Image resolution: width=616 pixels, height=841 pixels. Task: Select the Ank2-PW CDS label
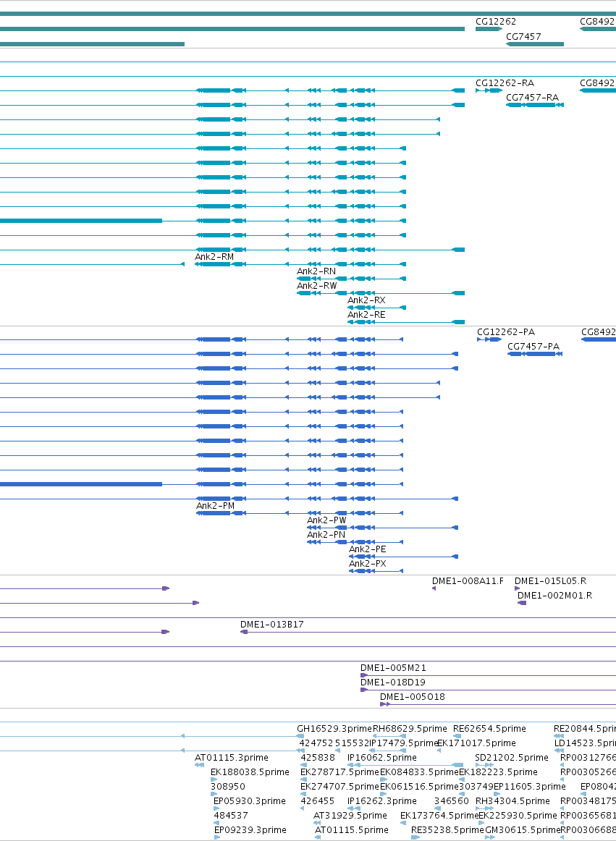[x=326, y=520]
